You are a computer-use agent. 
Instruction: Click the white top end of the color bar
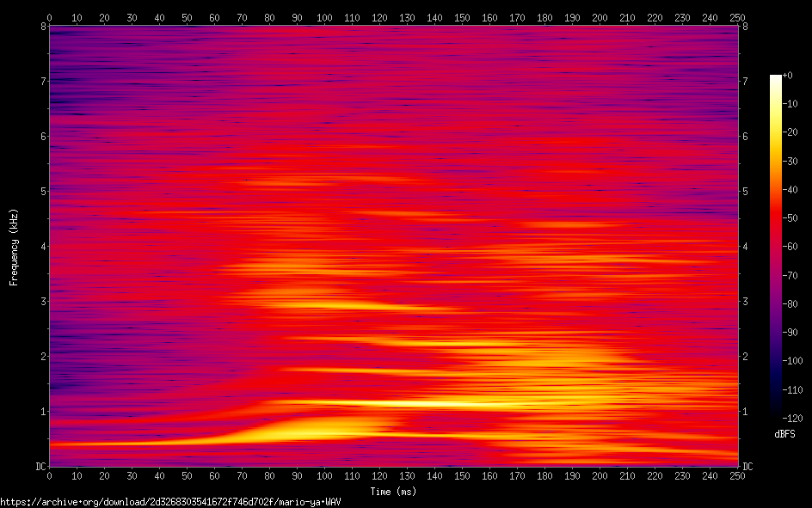click(x=776, y=78)
